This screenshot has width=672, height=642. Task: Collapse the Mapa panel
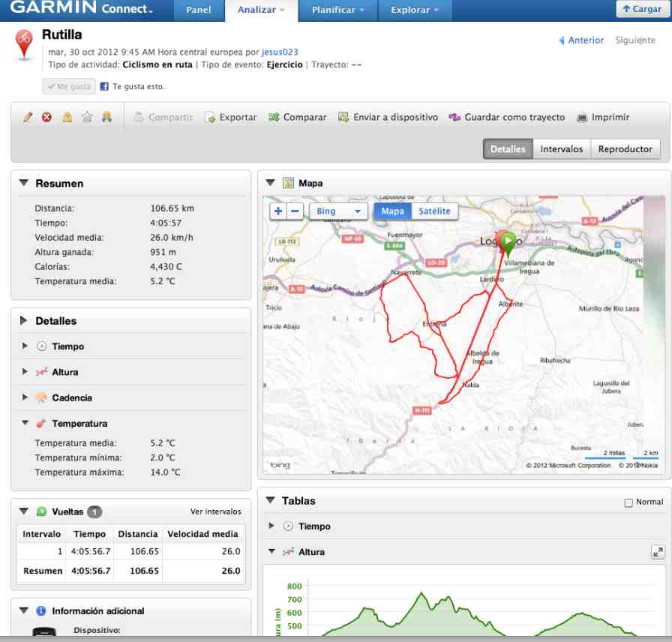click(271, 182)
